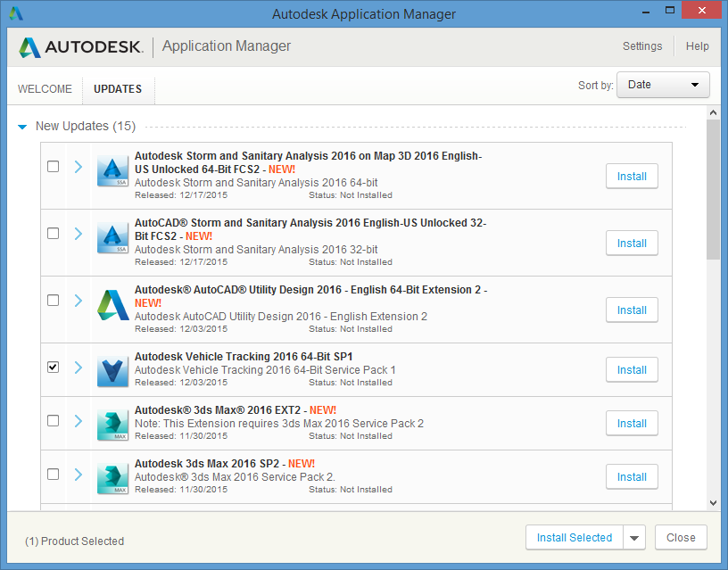Uncheck the Vehicle Tracking 2016 64-Bit SP1 update
The height and width of the screenshot is (570, 728).
coord(54,367)
